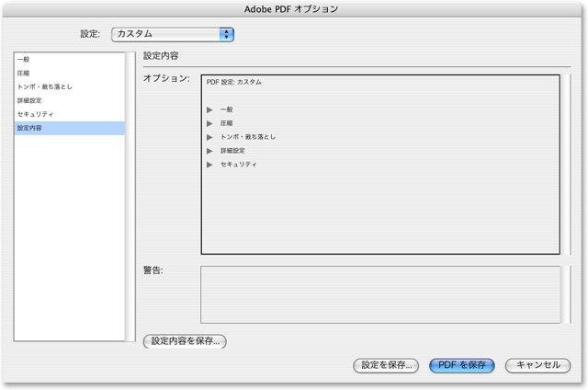The image size is (588, 390).
Task: Click the PDF 設定: カスタム line in options
Action: pyautogui.click(x=234, y=82)
